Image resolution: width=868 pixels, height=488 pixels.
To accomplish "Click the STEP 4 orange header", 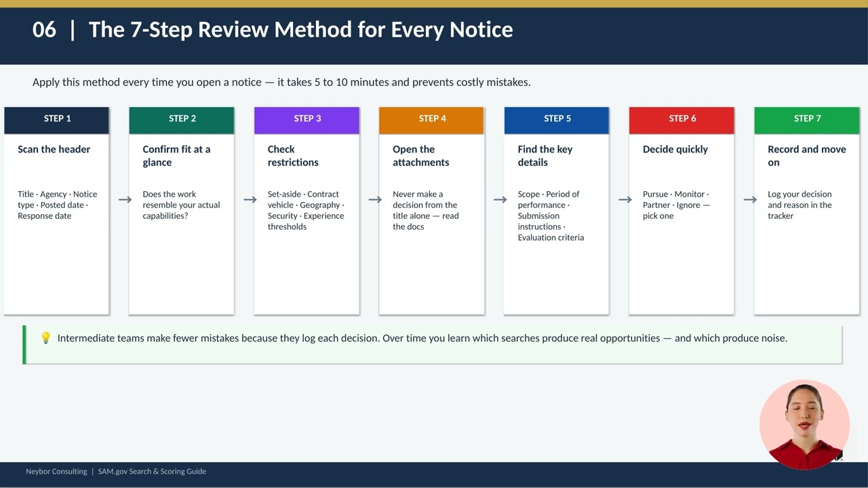I will pyautogui.click(x=431, y=119).
